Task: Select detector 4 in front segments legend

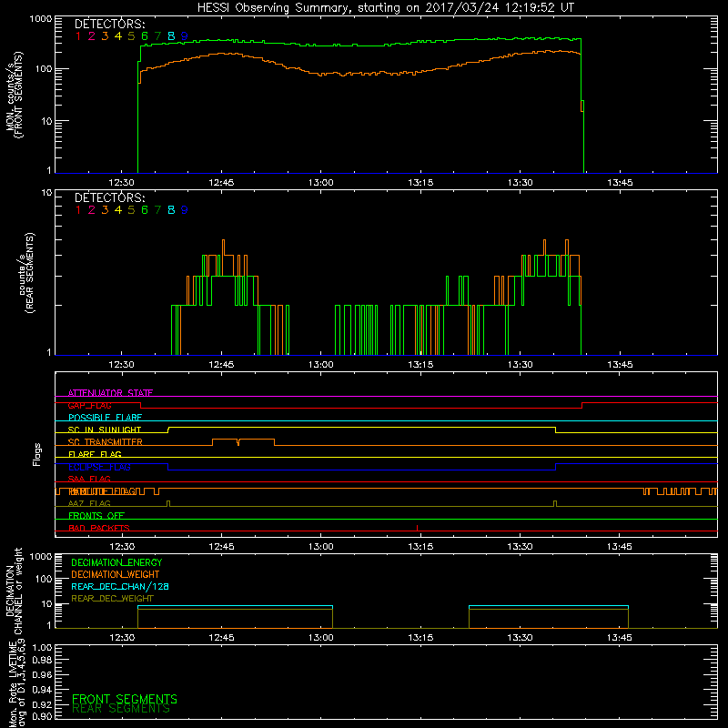Action: (118, 35)
